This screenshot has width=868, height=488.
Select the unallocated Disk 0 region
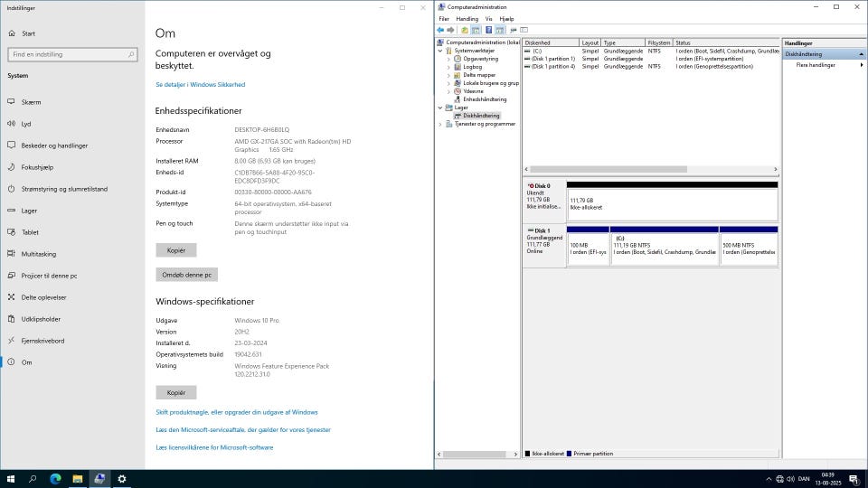pyautogui.click(x=671, y=207)
